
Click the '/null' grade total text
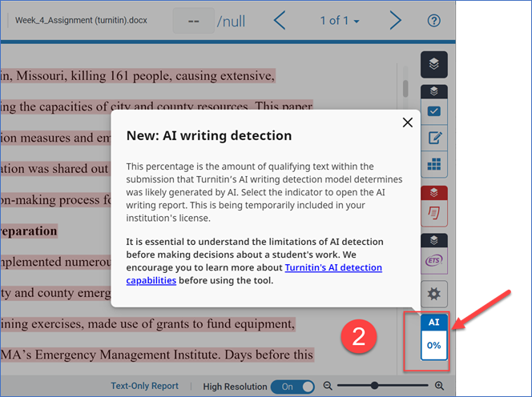pyautogui.click(x=231, y=22)
